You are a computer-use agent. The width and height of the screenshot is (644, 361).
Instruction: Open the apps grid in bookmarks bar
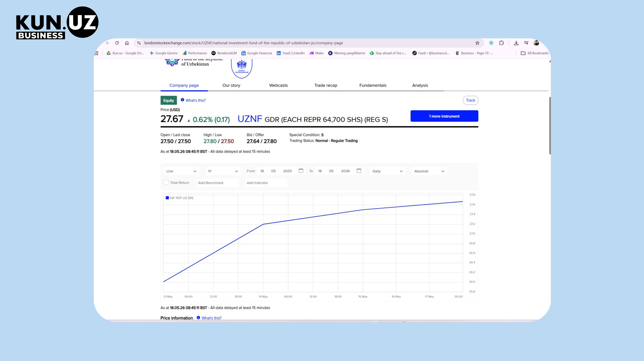coord(96,53)
